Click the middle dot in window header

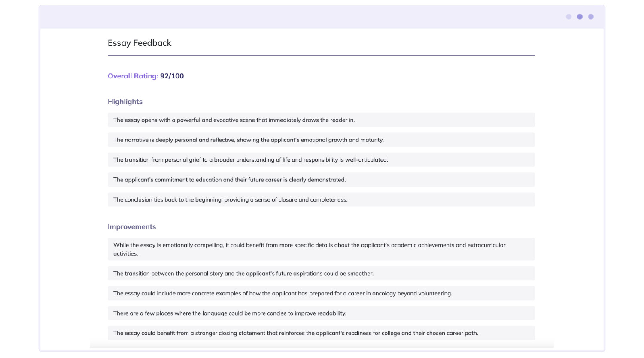point(580,17)
